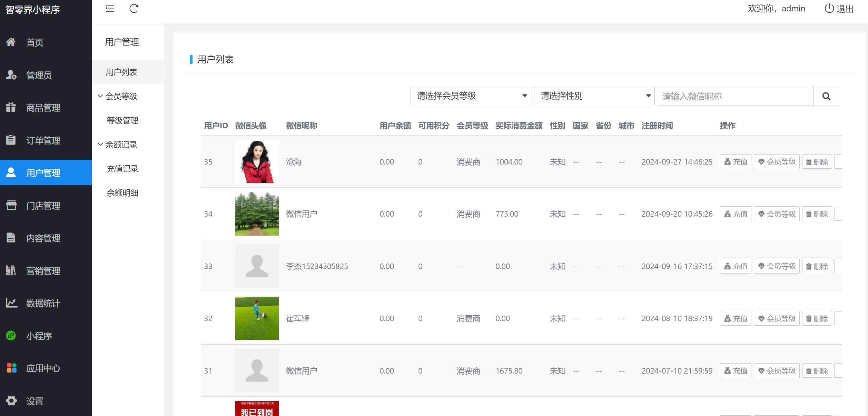Click the search magnifier icon button

tap(826, 96)
